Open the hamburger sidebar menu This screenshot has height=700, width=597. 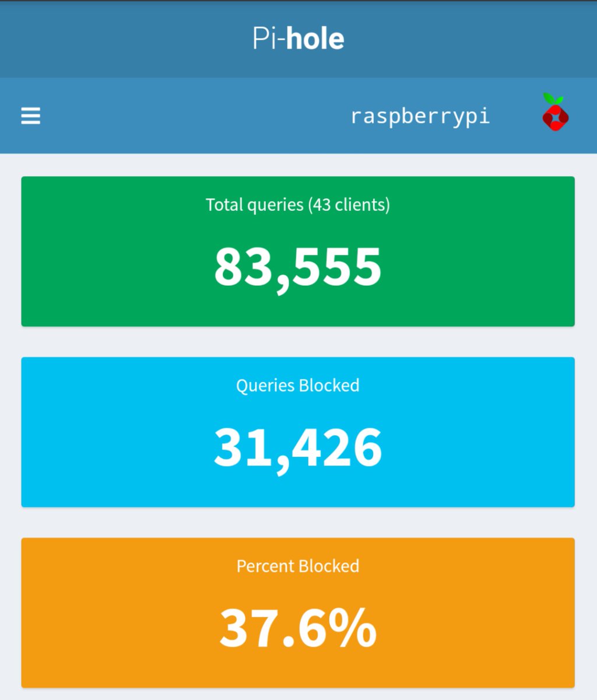(x=31, y=116)
